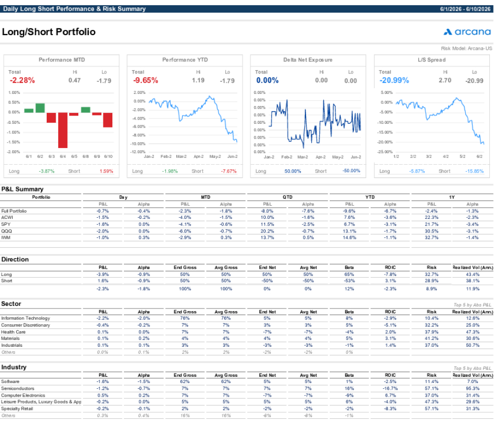Image resolution: width=504 pixels, height=424 pixels.
Task: Select the Short row in Direction table
Action: (x=247, y=281)
